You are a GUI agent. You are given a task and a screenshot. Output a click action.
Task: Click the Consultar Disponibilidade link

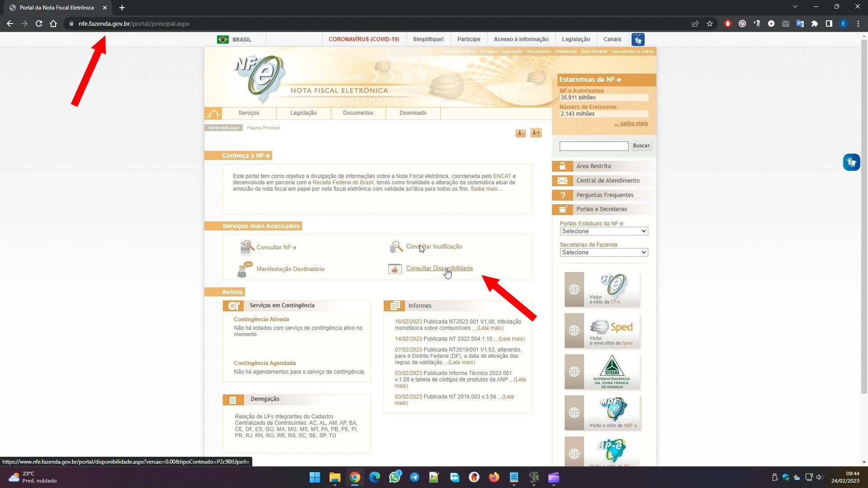[439, 268]
